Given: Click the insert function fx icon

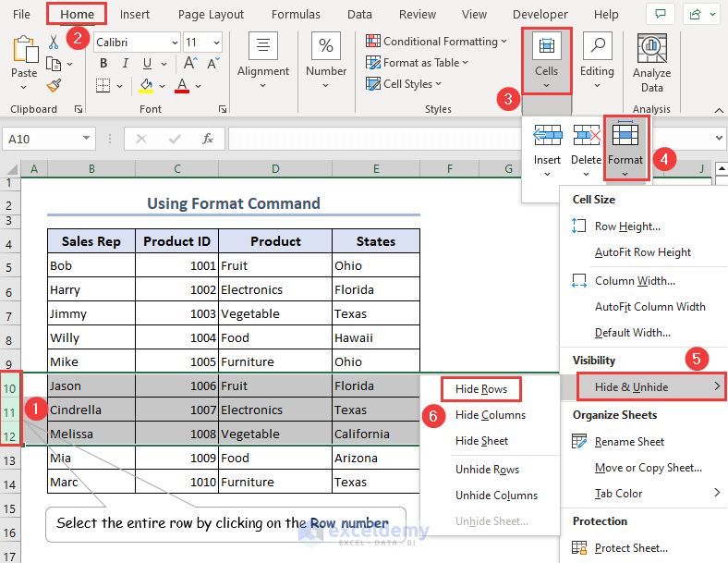Looking at the screenshot, I should [208, 139].
